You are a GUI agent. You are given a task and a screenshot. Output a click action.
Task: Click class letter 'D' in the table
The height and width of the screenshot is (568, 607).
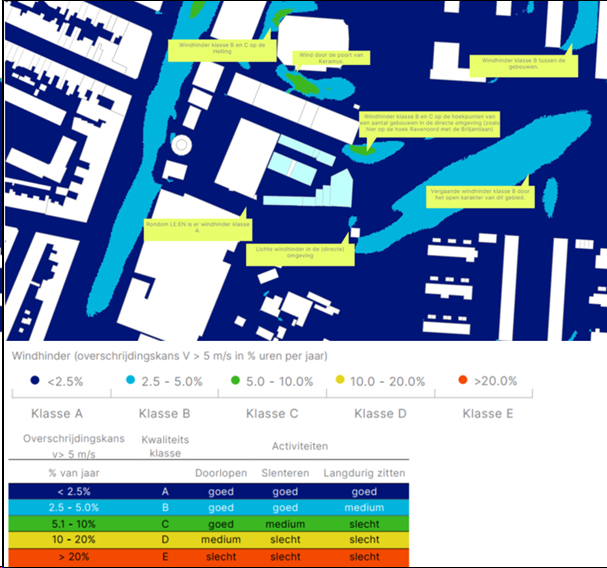click(165, 539)
